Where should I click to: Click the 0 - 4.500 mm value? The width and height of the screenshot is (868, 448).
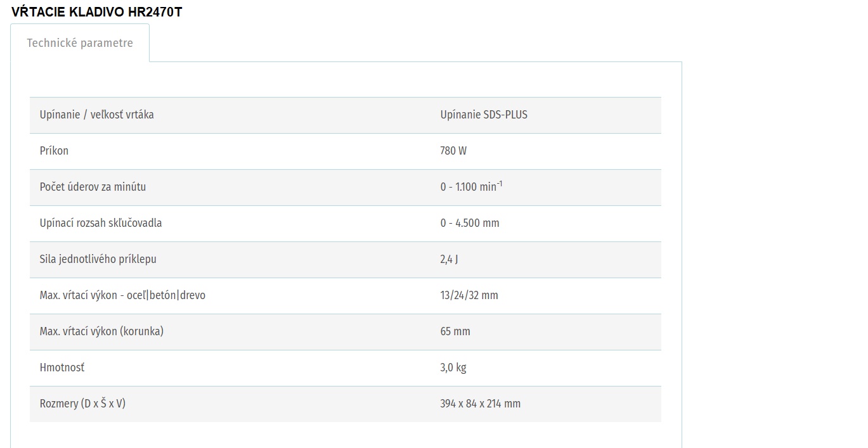[x=470, y=223]
